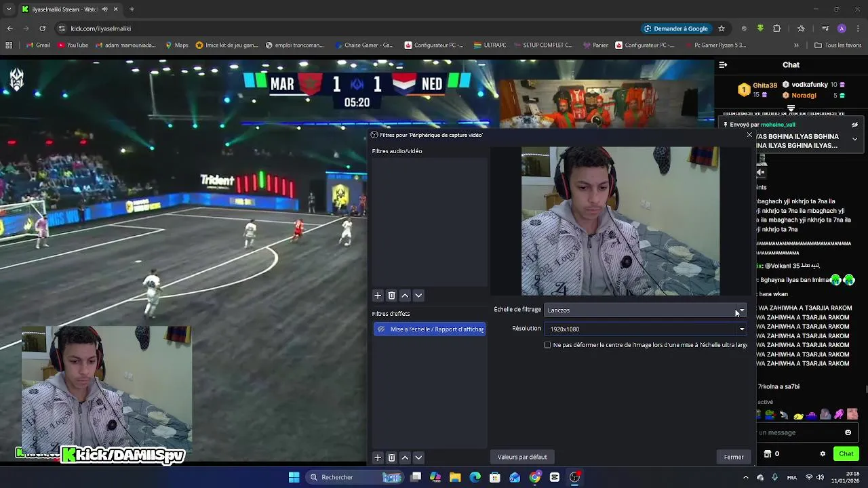The height and width of the screenshot is (488, 868).
Task: Open the media control music icon in toolbar
Action: pyautogui.click(x=825, y=28)
